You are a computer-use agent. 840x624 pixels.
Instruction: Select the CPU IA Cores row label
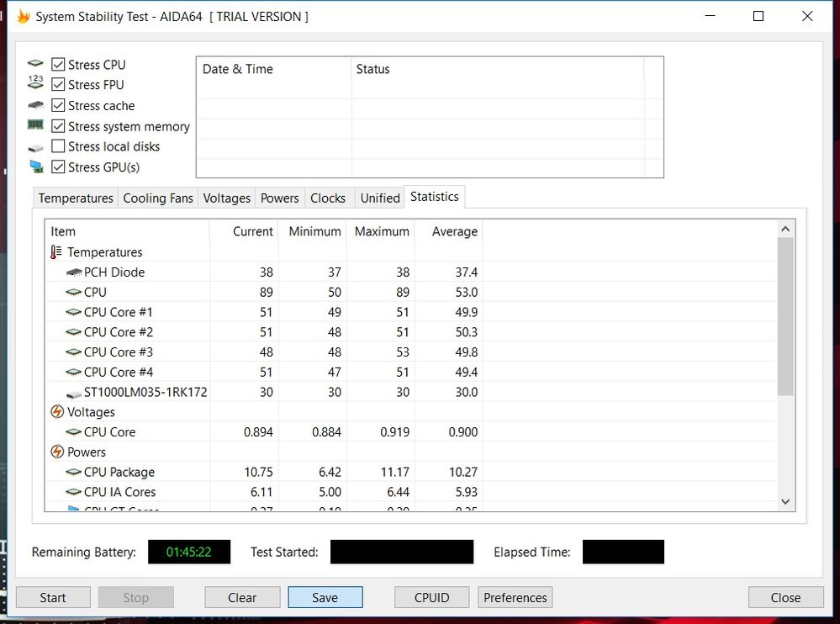point(119,492)
